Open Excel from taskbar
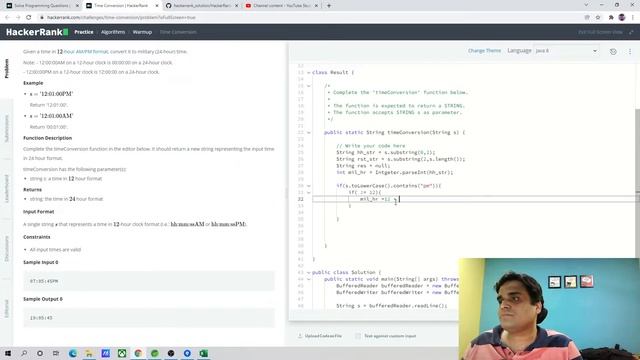This screenshot has width=640, height=360. [203, 353]
